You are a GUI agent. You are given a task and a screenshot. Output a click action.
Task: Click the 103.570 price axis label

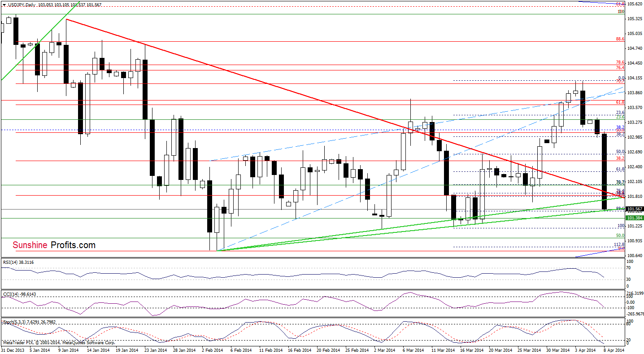tap(635, 108)
